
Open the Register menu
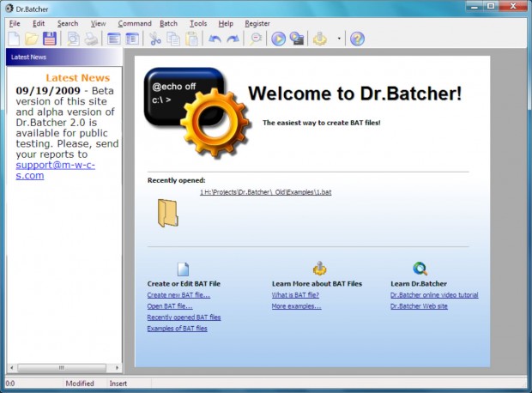coord(257,23)
